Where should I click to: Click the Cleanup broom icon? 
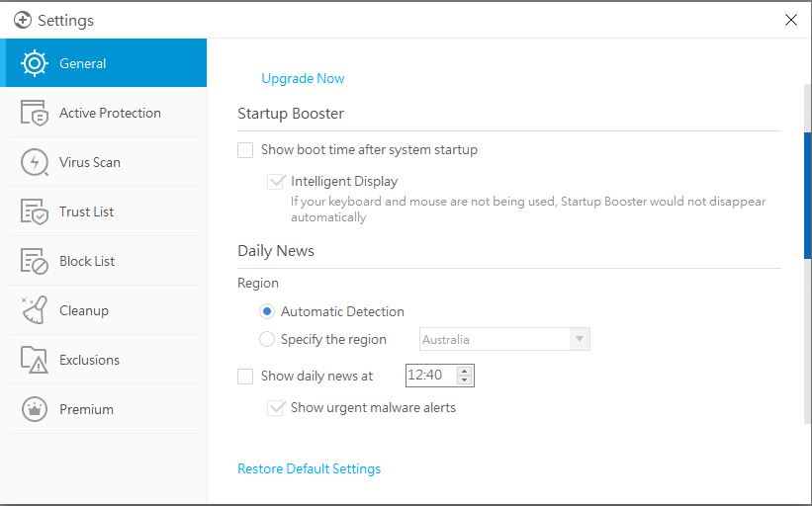click(x=35, y=310)
